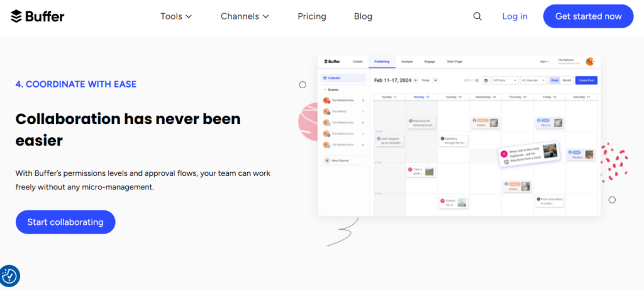The image size is (644, 291).
Task: Click the Monday 12 column header
Action: 421,97
